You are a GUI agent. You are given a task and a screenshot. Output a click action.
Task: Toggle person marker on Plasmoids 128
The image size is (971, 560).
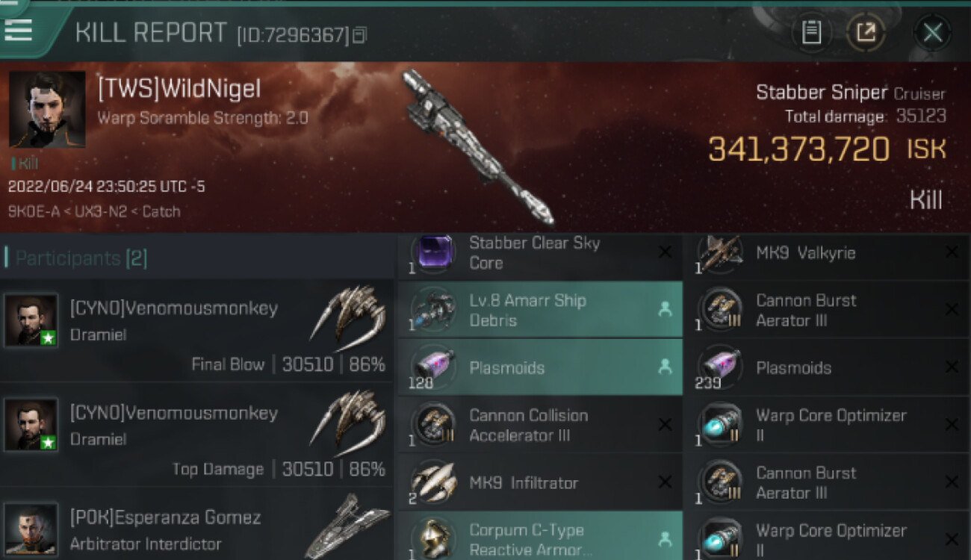665,367
